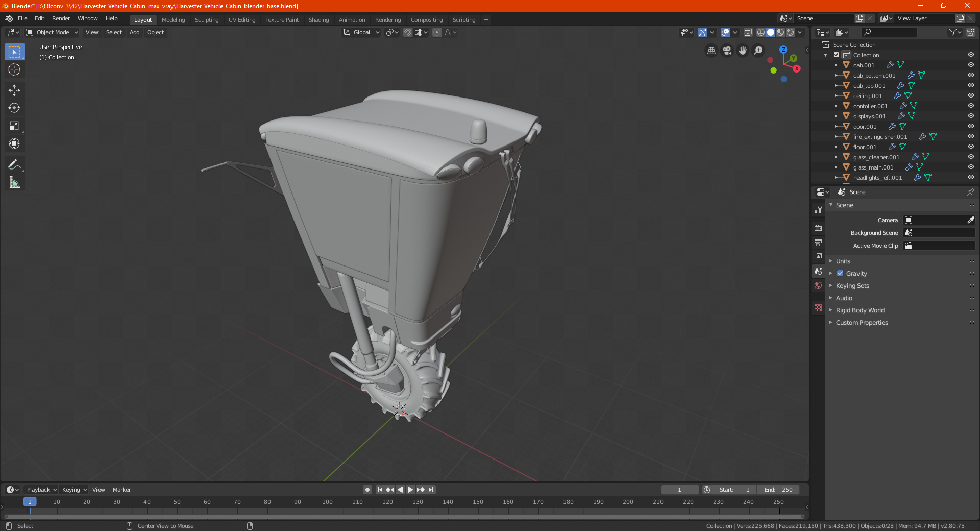Open the viewport Add menu

point(134,32)
